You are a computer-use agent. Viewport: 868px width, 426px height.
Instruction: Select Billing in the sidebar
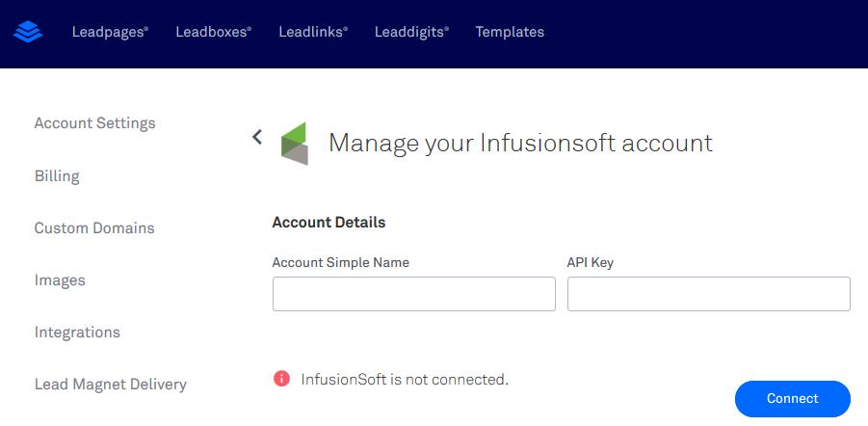57,176
